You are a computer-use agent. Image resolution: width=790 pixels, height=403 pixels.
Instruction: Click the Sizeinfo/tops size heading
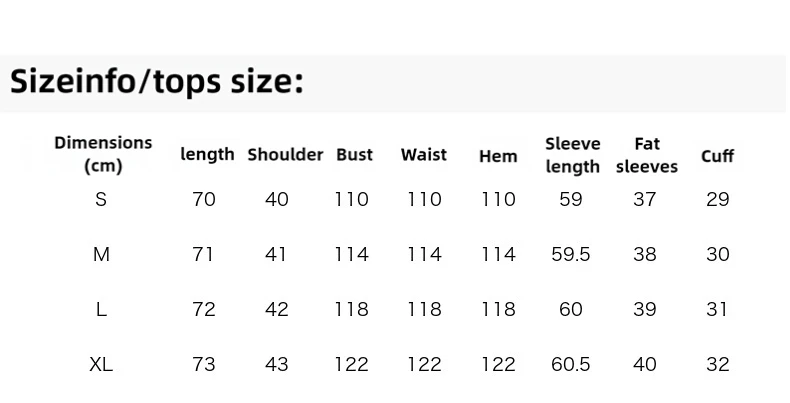(x=157, y=82)
